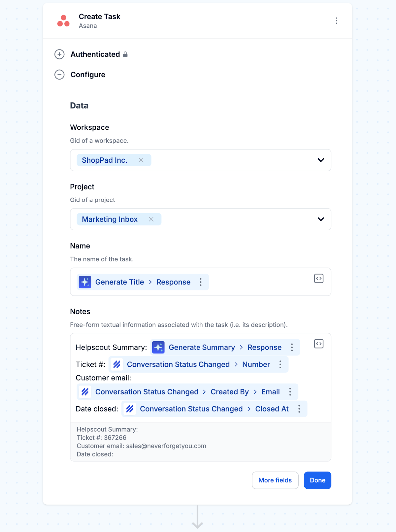Open options for Created By Email token
396x532 pixels.
point(290,392)
